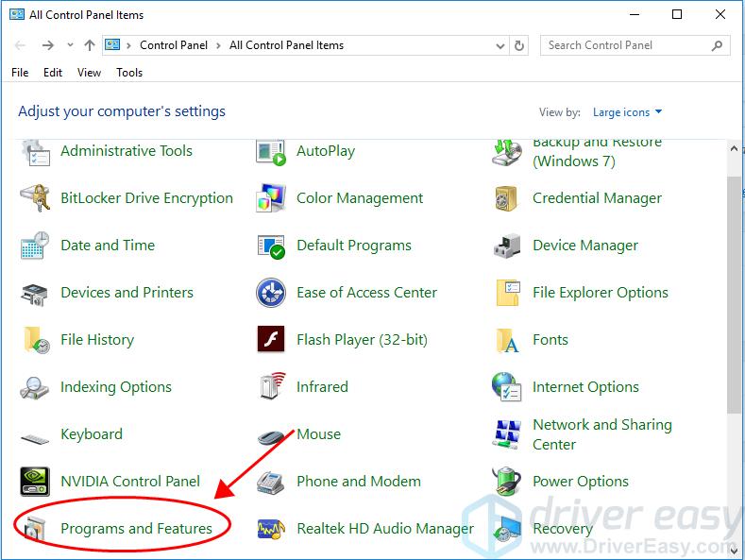Expand the address bar history dropdown

(x=499, y=45)
